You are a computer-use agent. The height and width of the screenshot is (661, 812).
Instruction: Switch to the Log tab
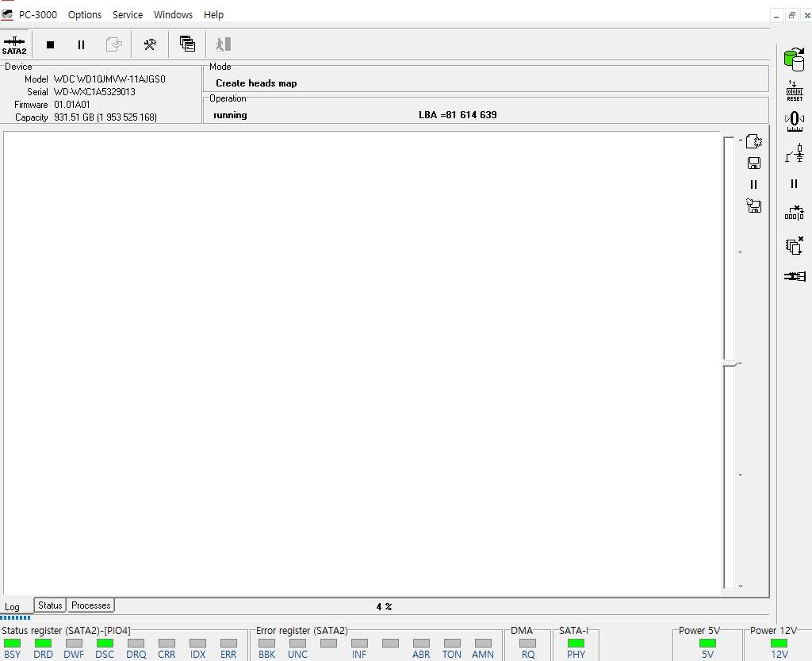(13, 606)
